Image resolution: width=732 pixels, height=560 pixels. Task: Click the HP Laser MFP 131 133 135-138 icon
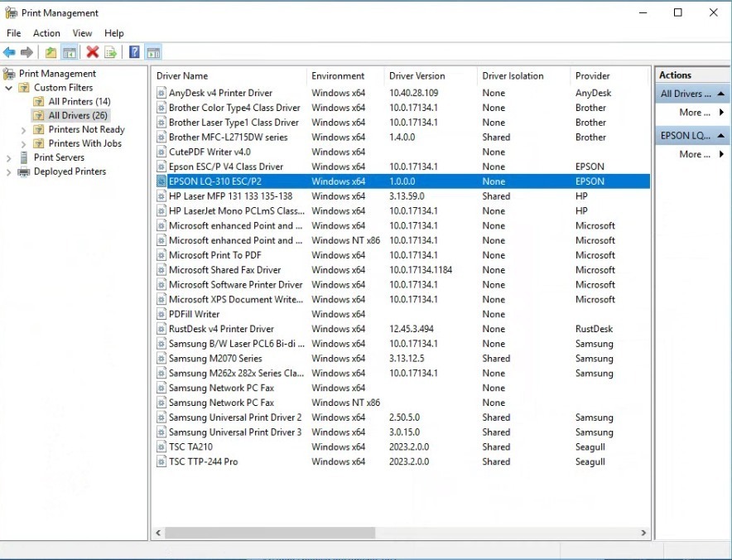coord(161,196)
